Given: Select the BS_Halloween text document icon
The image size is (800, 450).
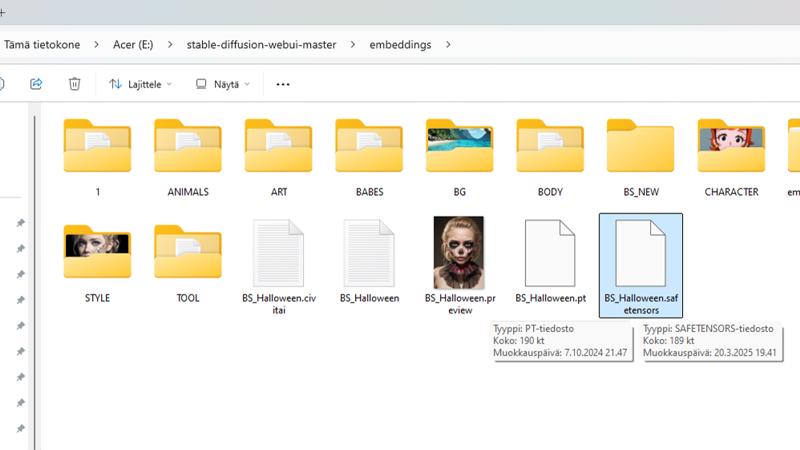Looking at the screenshot, I should pos(369,253).
